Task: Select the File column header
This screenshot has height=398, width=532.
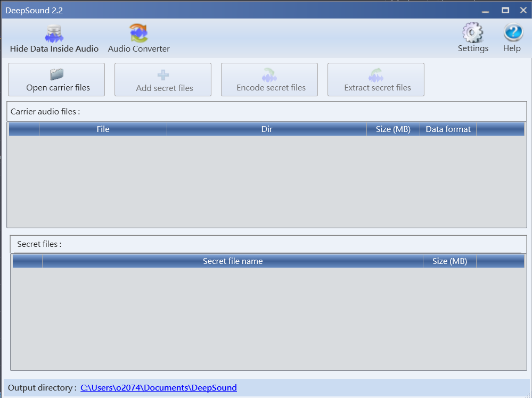Action: pyautogui.click(x=103, y=129)
